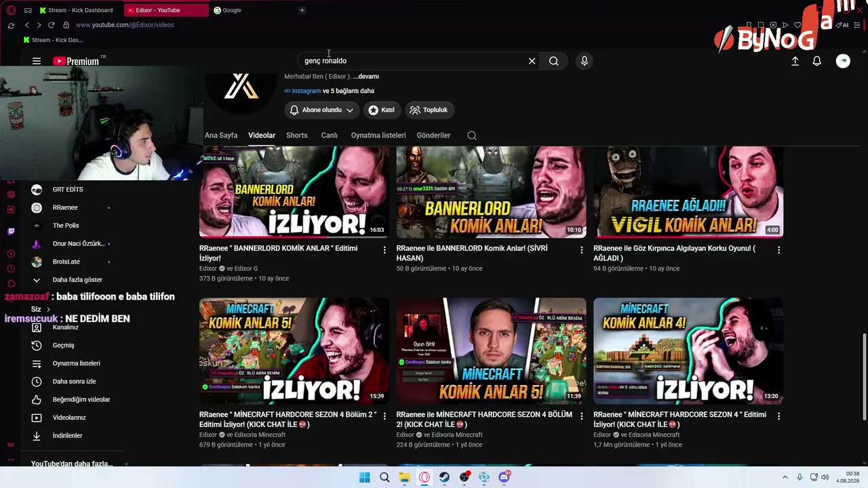
Task: Open the upload/create video icon
Action: [x=795, y=61]
